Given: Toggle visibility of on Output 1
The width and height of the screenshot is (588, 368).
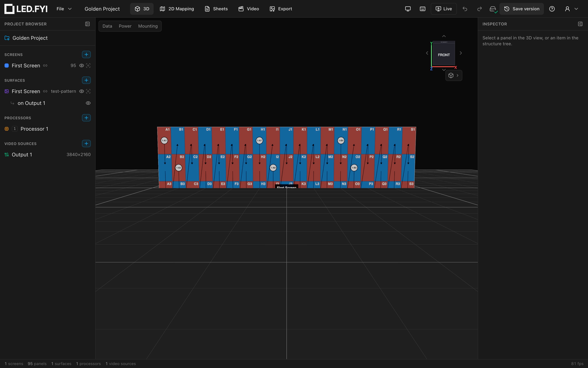Looking at the screenshot, I should [88, 103].
